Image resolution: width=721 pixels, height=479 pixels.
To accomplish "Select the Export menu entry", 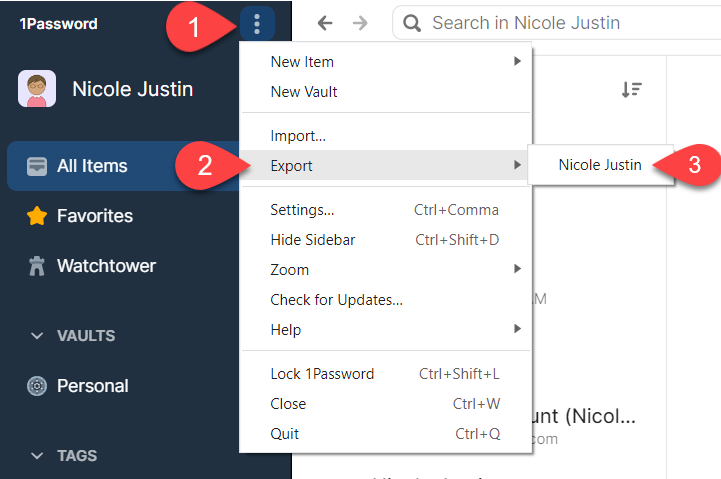I will click(x=386, y=165).
